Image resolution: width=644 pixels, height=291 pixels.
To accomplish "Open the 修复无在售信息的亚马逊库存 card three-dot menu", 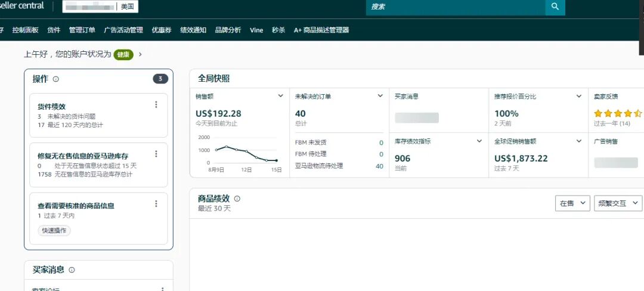I will pyautogui.click(x=156, y=154).
